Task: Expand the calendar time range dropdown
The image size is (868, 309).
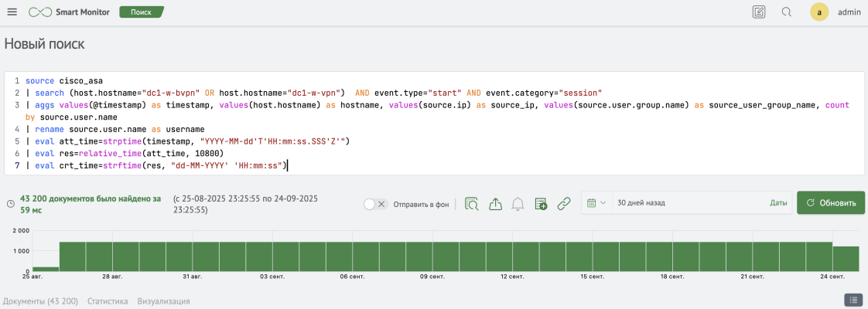Action: click(x=596, y=203)
